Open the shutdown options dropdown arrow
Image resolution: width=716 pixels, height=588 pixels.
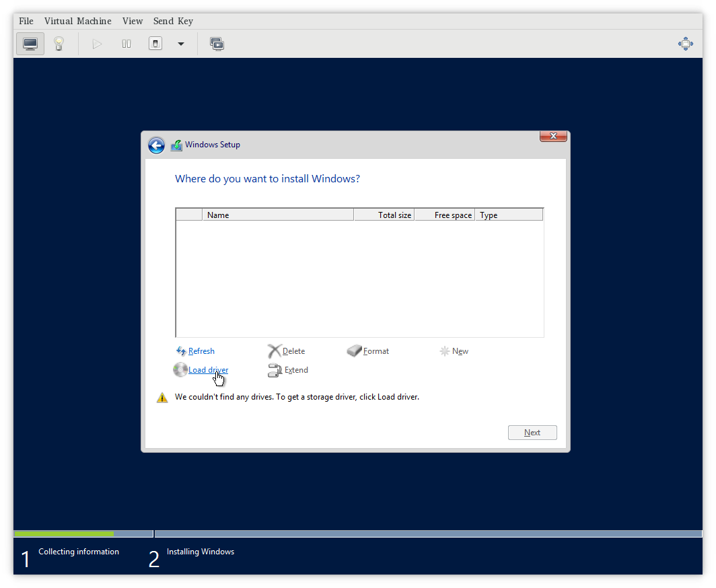180,43
